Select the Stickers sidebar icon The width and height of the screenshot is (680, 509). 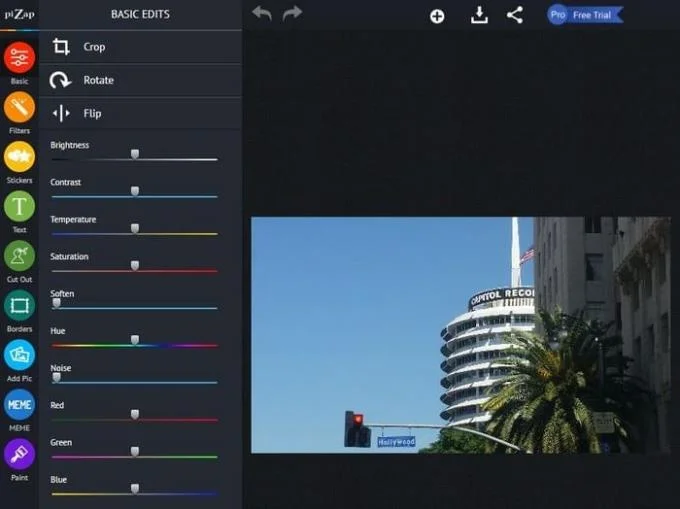coord(19,157)
